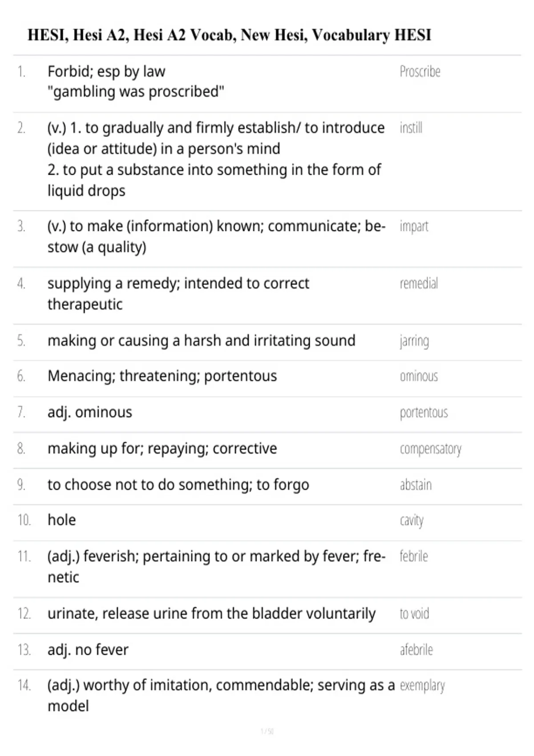Select the term portentous in row 7

click(x=424, y=413)
